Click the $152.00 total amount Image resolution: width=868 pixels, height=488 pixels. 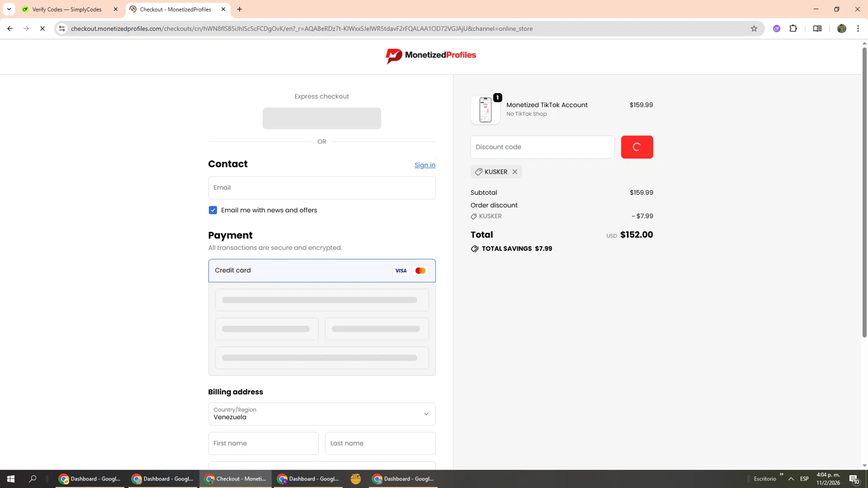tap(637, 235)
